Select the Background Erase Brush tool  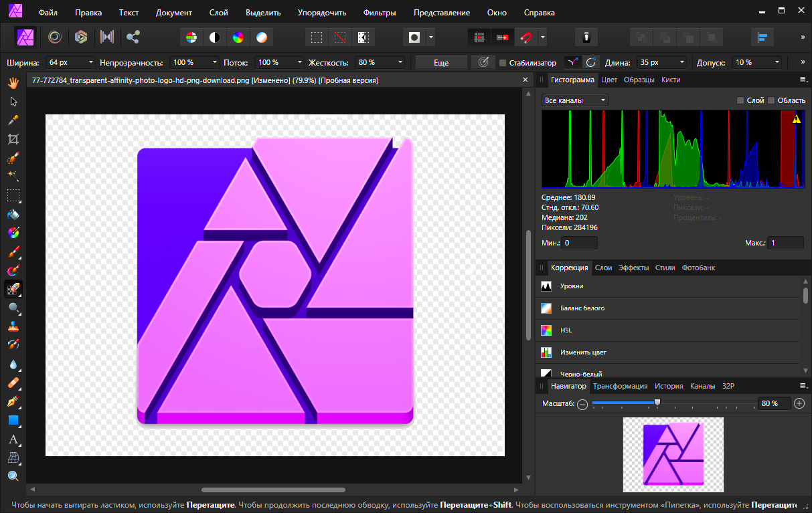(x=13, y=290)
